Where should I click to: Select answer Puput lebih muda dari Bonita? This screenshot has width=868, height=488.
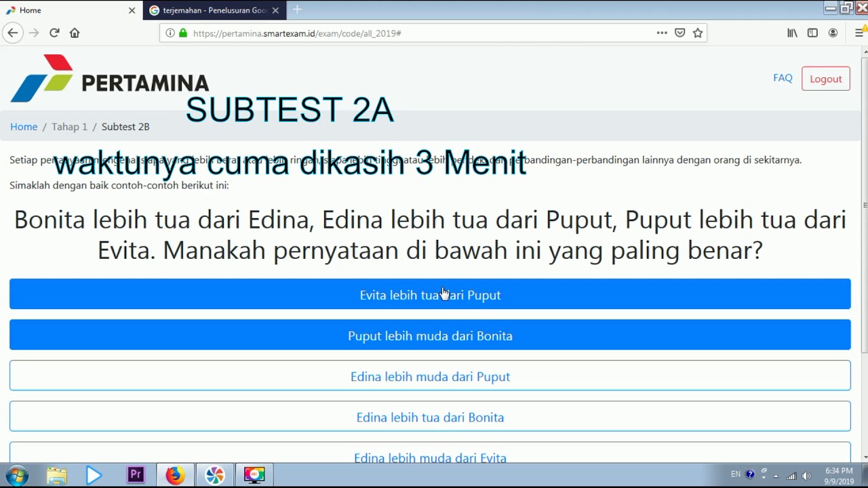430,335
